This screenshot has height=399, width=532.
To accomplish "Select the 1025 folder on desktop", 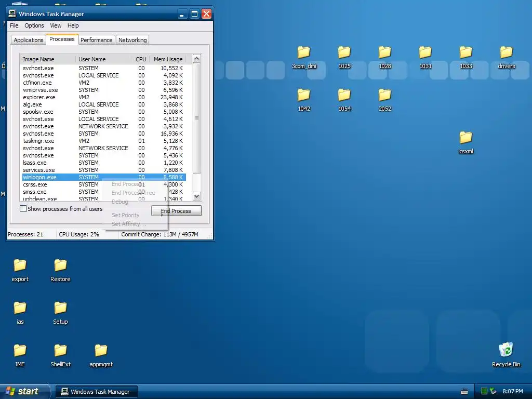I will point(344,52).
